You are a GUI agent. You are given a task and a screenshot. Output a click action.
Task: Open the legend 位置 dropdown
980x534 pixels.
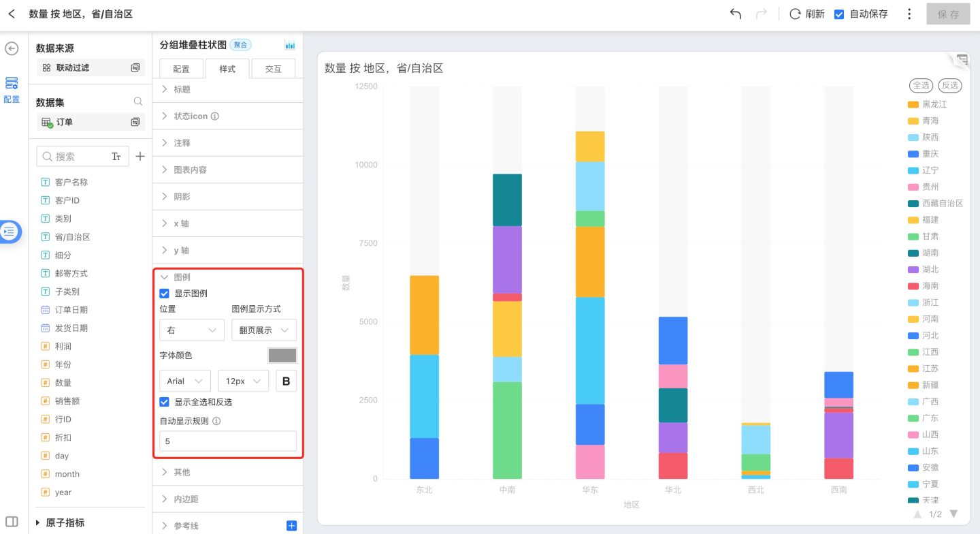click(192, 330)
